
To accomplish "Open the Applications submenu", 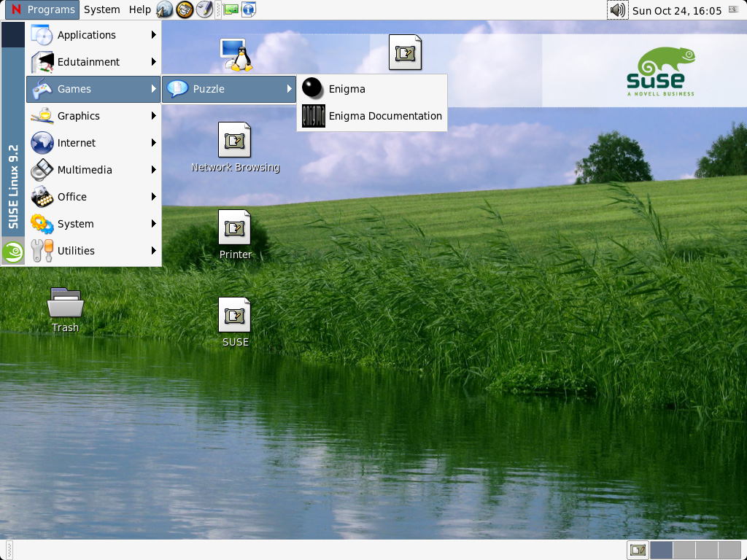I will 93,35.
